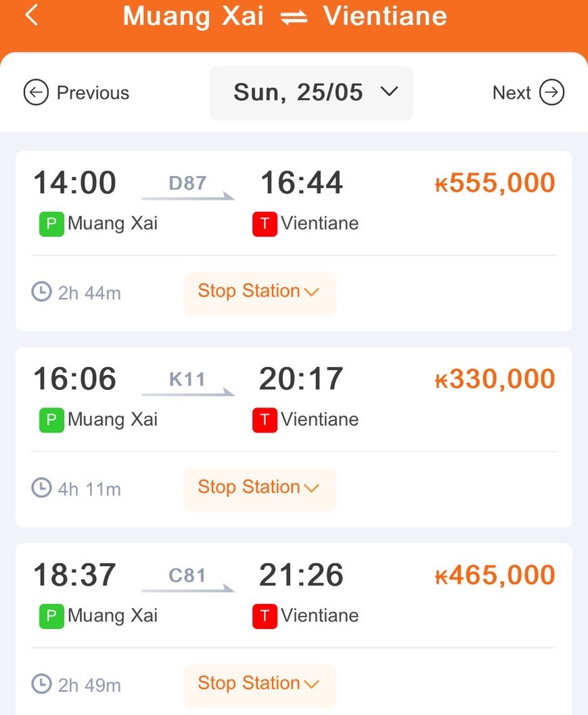This screenshot has height=715, width=588.
Task: Go to the Previous date
Action: (76, 92)
